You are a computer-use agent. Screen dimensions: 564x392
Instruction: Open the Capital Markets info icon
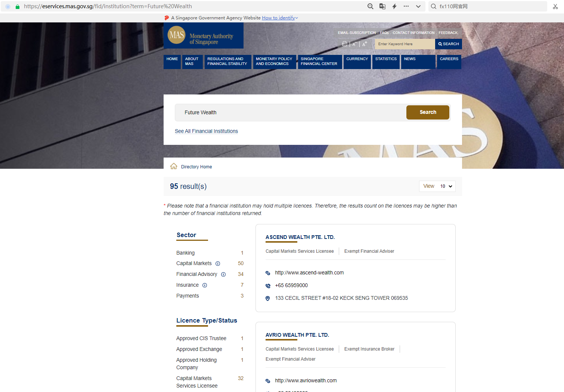coord(218,264)
